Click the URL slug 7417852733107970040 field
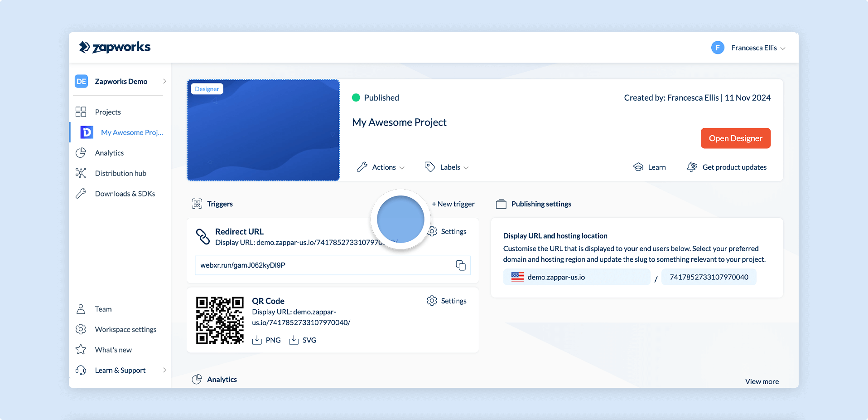 tap(709, 277)
